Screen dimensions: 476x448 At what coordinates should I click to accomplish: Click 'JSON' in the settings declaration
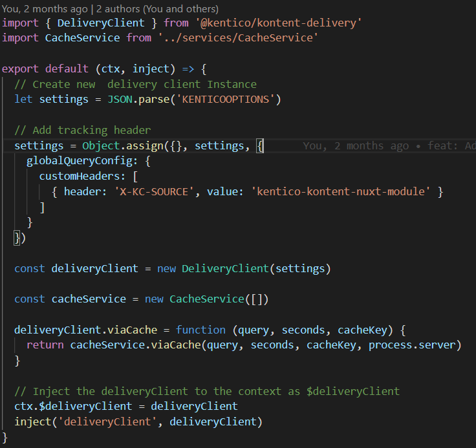click(120, 100)
